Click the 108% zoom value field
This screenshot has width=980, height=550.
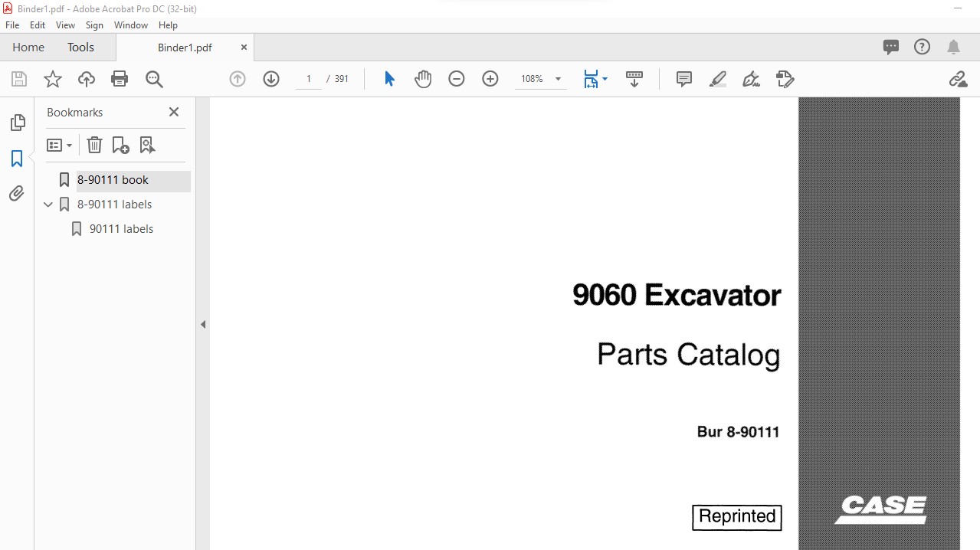click(532, 79)
